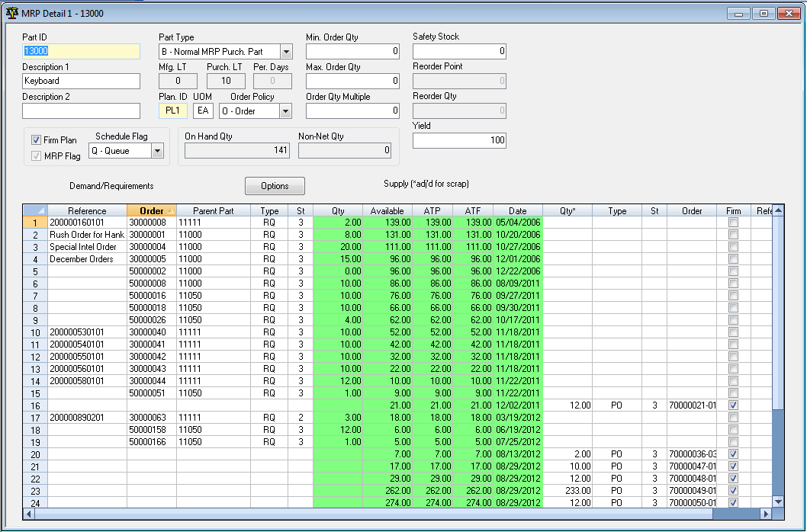The width and height of the screenshot is (807, 532).
Task: Select the Safety Stock input field
Action: tap(459, 52)
